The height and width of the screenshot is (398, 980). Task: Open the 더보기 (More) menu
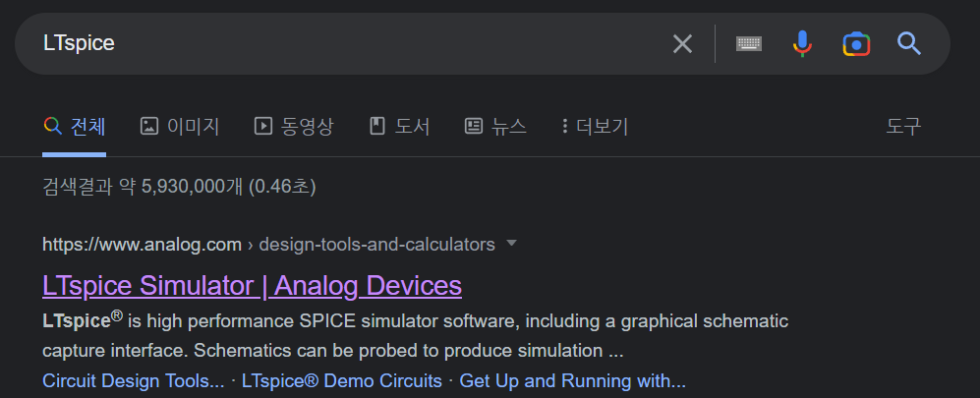coord(595,127)
